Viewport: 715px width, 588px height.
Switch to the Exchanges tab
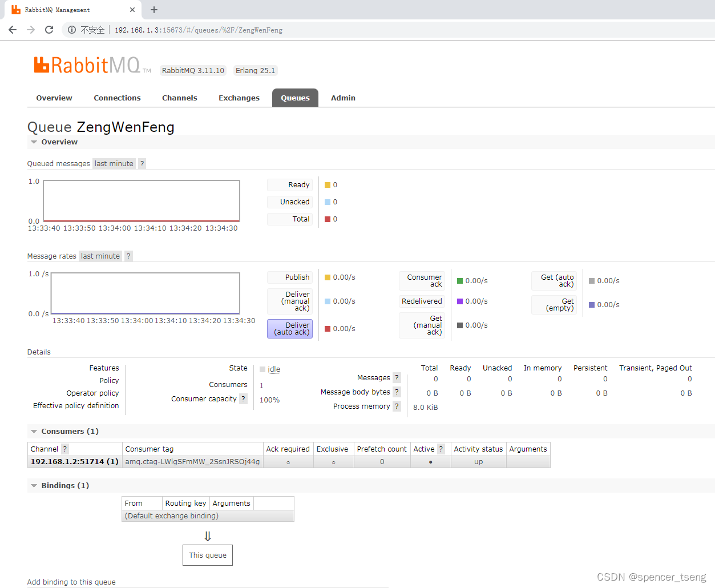click(x=239, y=98)
